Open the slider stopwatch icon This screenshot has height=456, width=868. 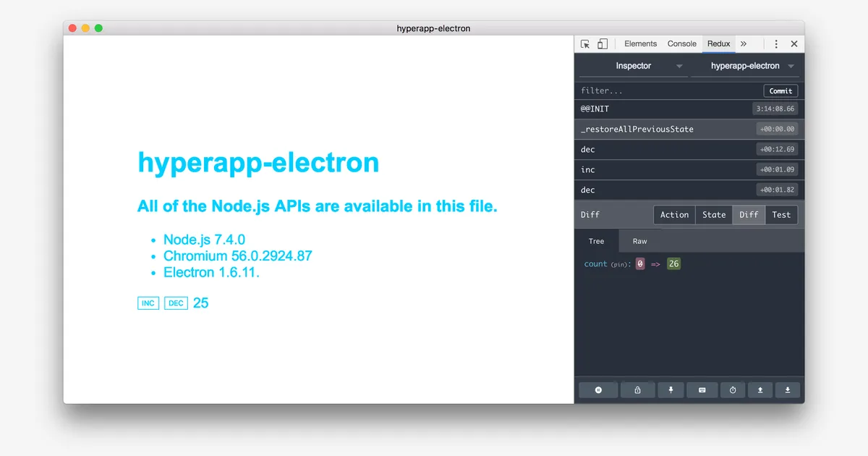click(733, 390)
